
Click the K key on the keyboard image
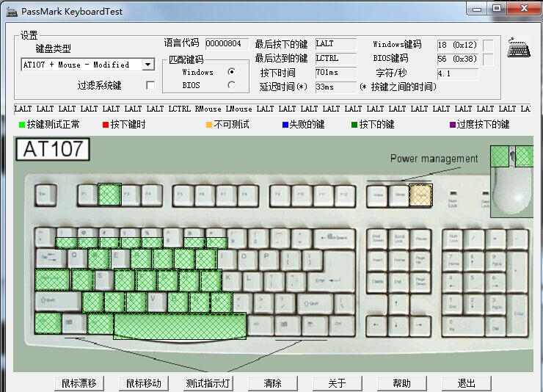(232, 280)
